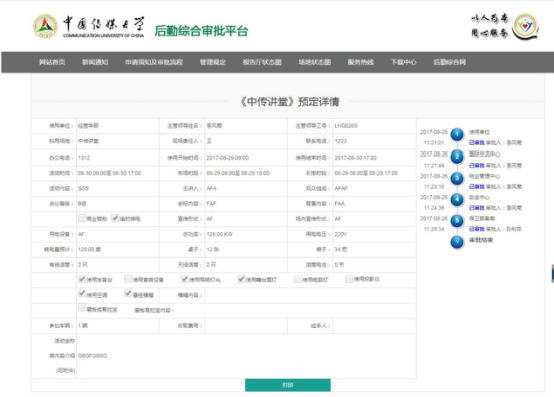The width and height of the screenshot is (554, 397).
Task: Open 后勤综合网 navigation link
Action: click(449, 62)
